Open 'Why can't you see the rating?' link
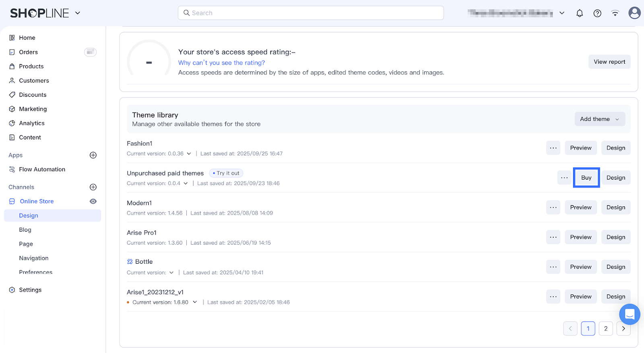This screenshot has width=644, height=353. pyautogui.click(x=221, y=63)
